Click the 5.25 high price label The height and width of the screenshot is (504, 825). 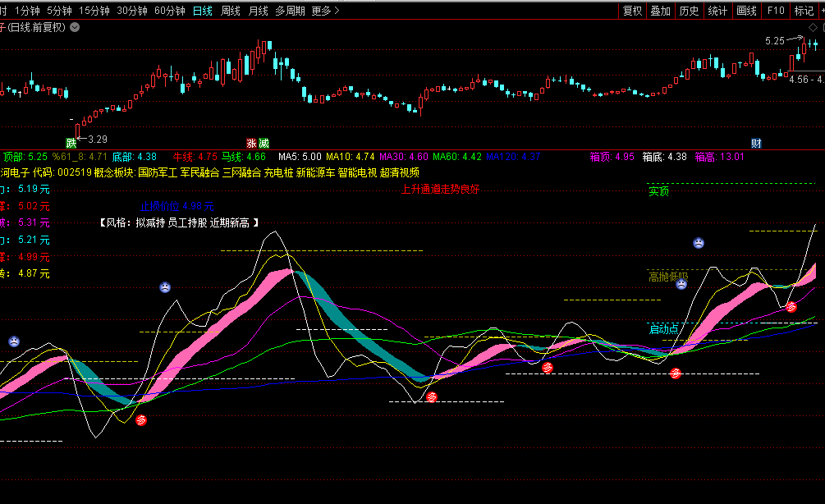[774, 40]
